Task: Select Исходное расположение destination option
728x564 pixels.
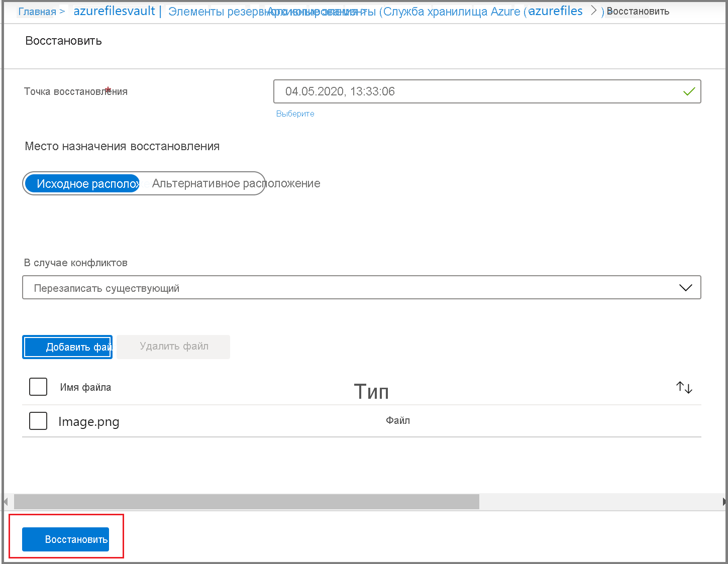Action: (x=83, y=184)
